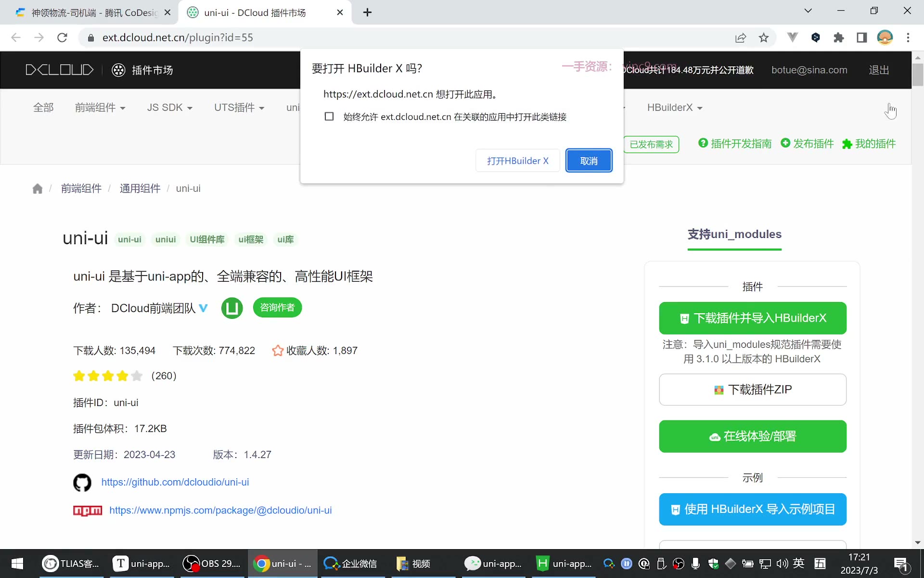The image size is (924, 578).
Task: Expand the HBuilderX dropdown
Action: coord(675,107)
